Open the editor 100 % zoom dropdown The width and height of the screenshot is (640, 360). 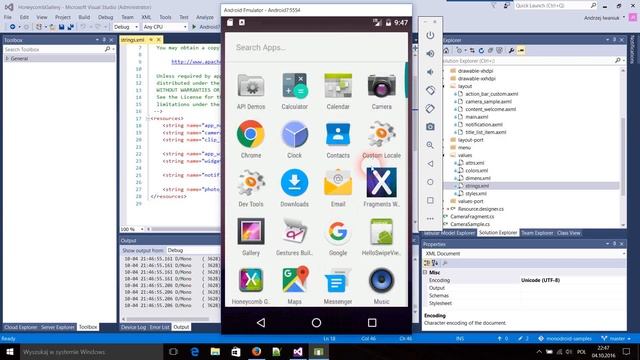click(132, 229)
